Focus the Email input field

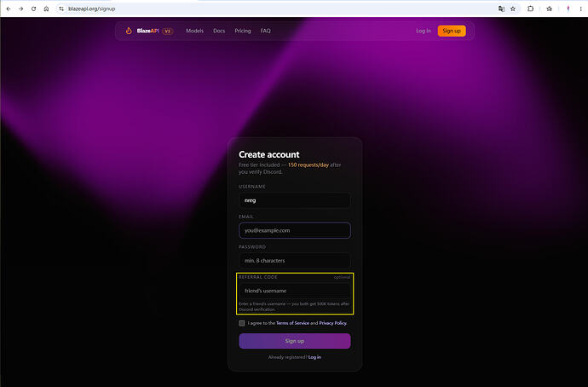294,230
